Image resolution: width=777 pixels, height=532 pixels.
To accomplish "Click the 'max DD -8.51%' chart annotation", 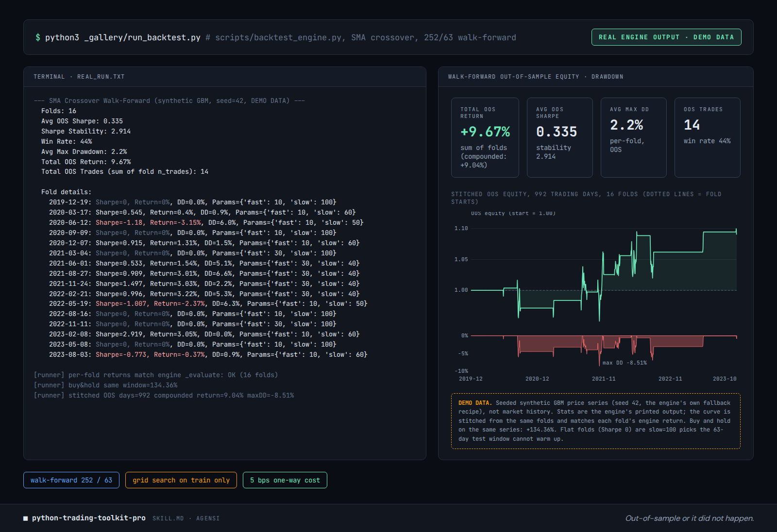I will point(625,363).
